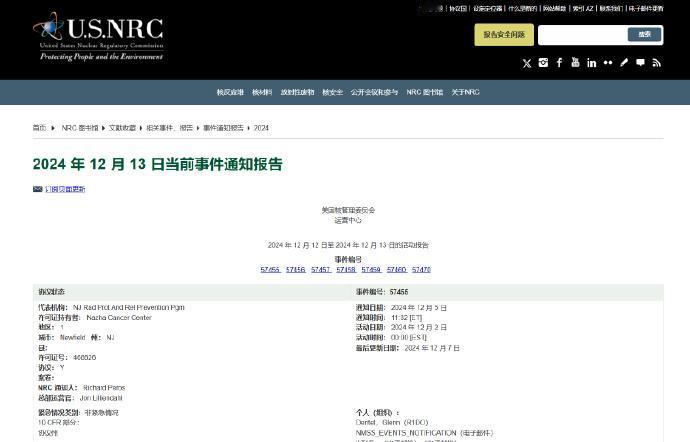Open the NRC YouTube channel
Screen dimensions: 690x442
click(575, 62)
